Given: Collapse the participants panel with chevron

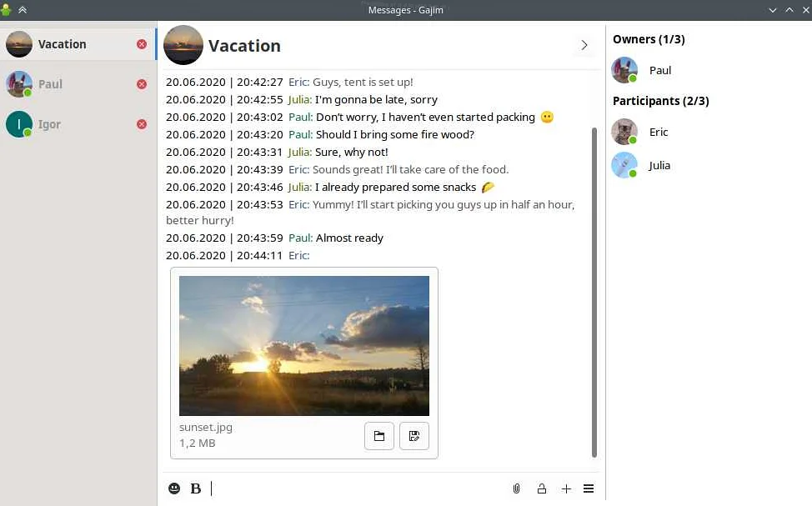Looking at the screenshot, I should point(584,45).
